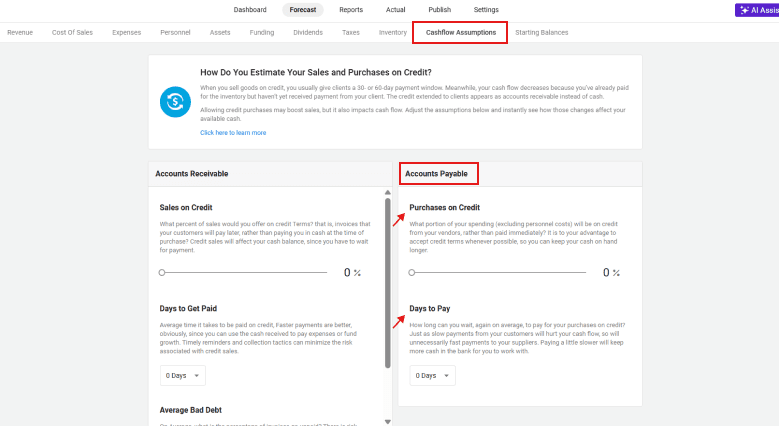
Task: Open the Cost Of Sales tab
Action: [72, 32]
